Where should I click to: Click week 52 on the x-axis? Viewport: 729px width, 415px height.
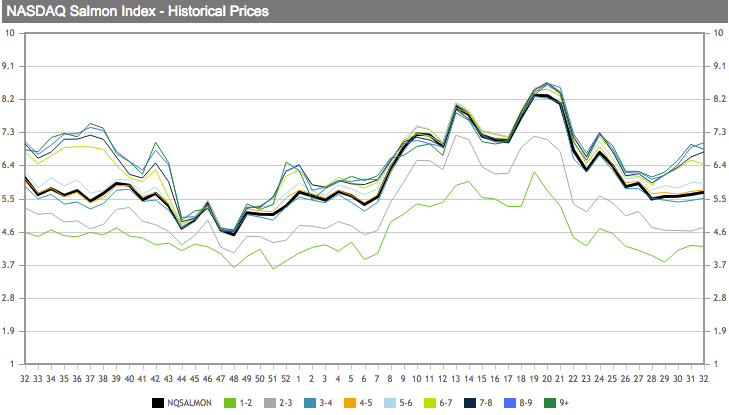[285, 379]
